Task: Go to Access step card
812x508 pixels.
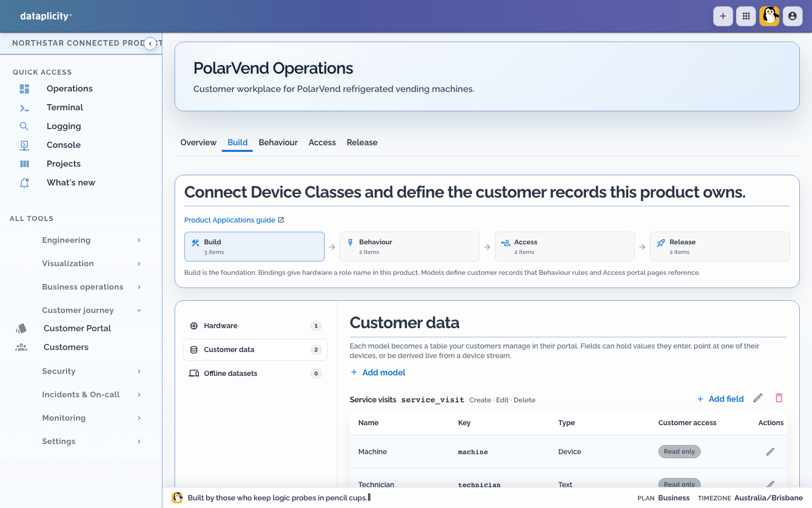Action: 565,247
